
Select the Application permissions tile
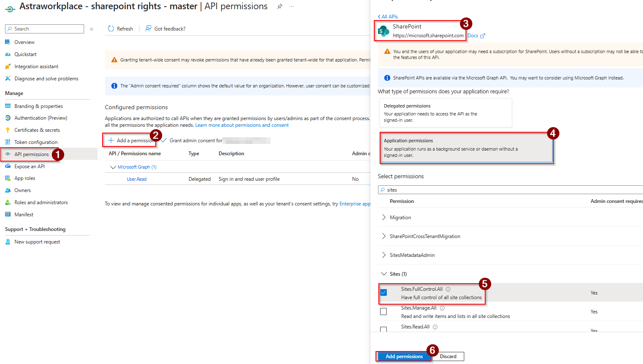466,148
